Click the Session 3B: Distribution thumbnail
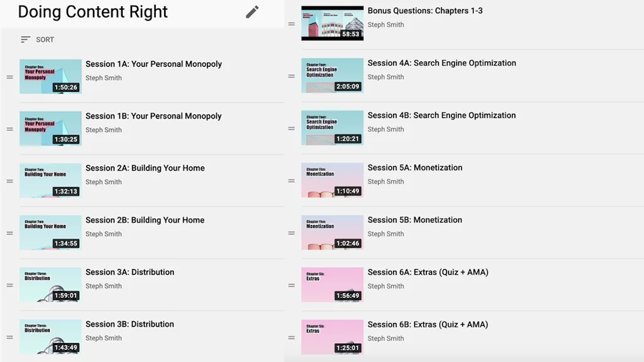 pyautogui.click(x=50, y=337)
